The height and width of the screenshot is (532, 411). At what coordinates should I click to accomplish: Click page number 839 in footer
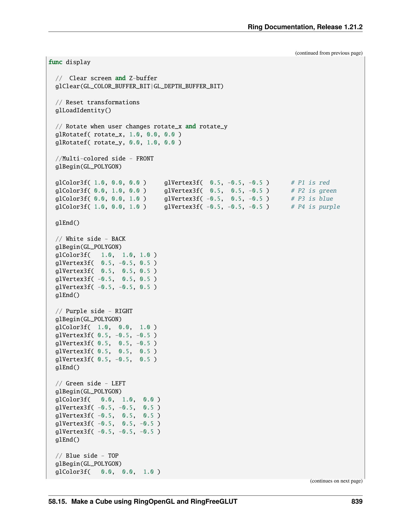click(x=357, y=501)
